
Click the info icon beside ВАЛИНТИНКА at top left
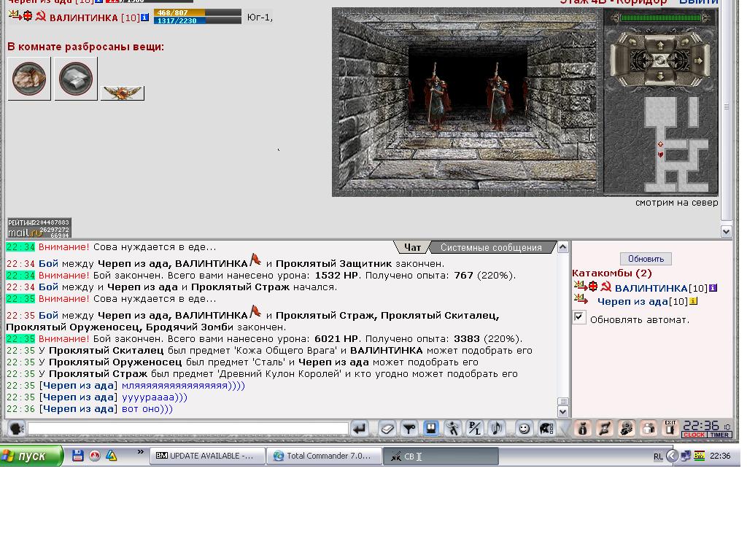(145, 17)
